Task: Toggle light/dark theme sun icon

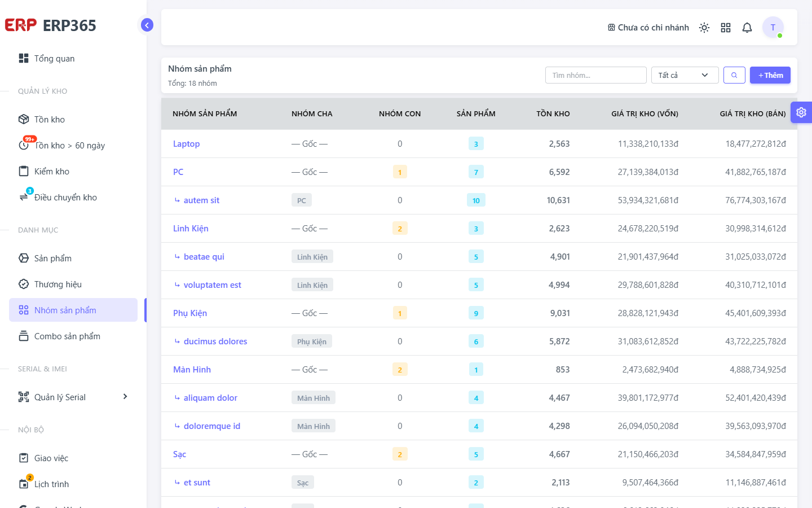Action: (704, 28)
